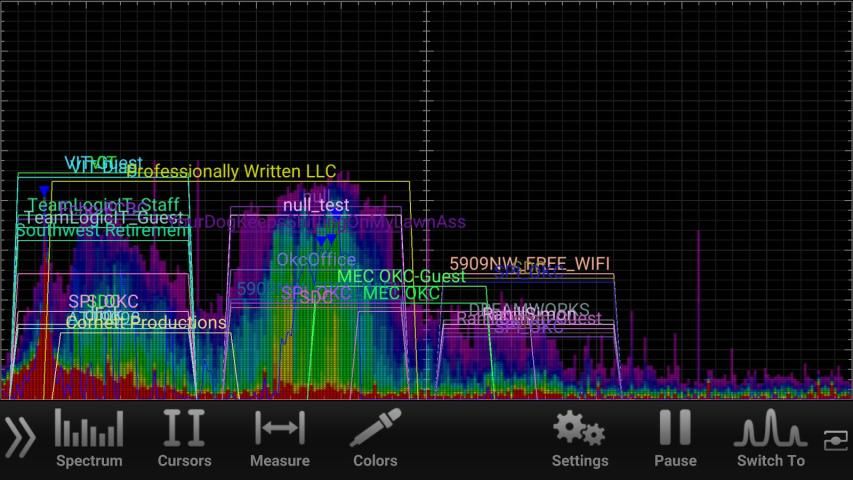The image size is (853, 480).
Task: Tap the Southwest Retirement network label
Action: (103, 231)
